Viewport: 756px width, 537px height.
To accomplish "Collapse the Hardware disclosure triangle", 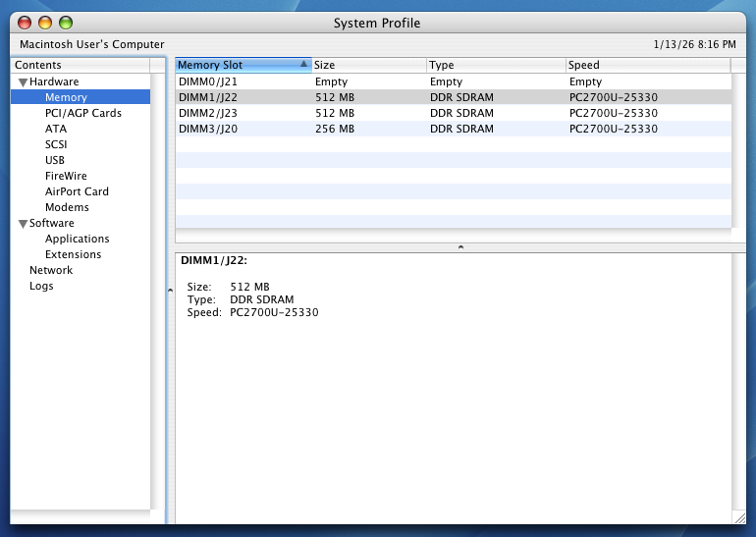I will coord(23,82).
